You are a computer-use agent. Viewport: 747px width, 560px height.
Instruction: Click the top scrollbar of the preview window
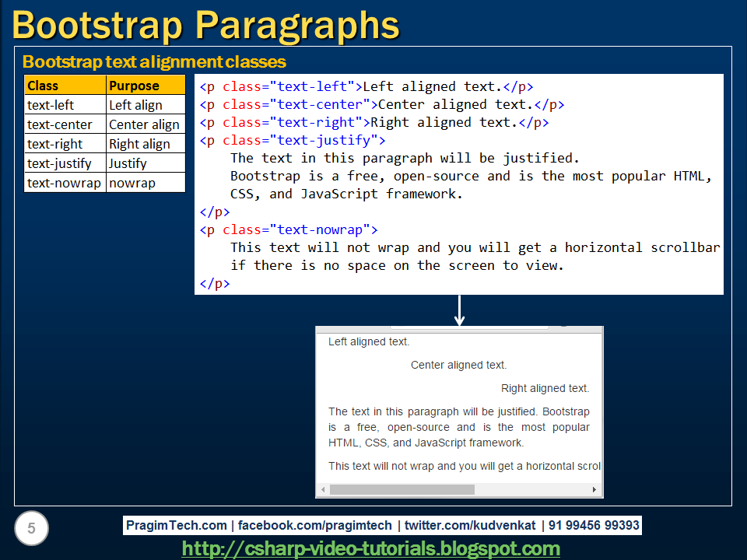tap(459, 327)
